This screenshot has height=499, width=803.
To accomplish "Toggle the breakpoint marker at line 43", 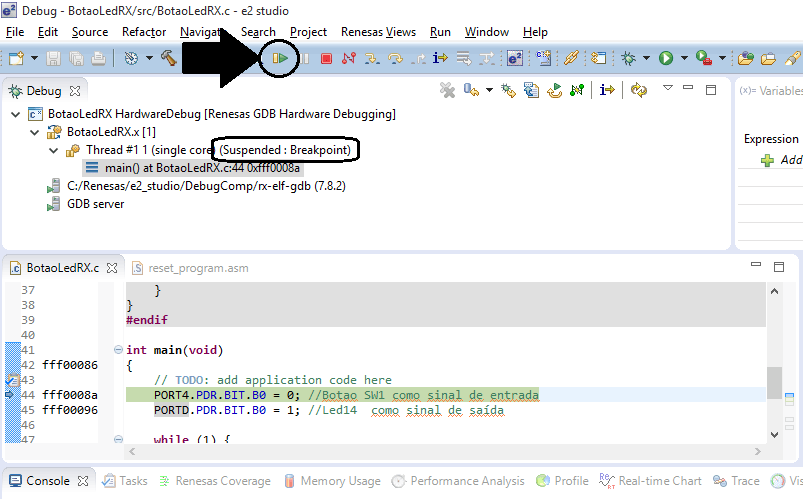I will pyautogui.click(x=11, y=380).
